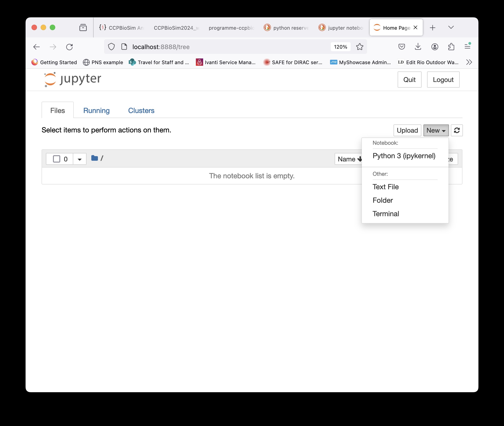Open Edit Rio Outdoor bookmark

pyautogui.click(x=428, y=62)
